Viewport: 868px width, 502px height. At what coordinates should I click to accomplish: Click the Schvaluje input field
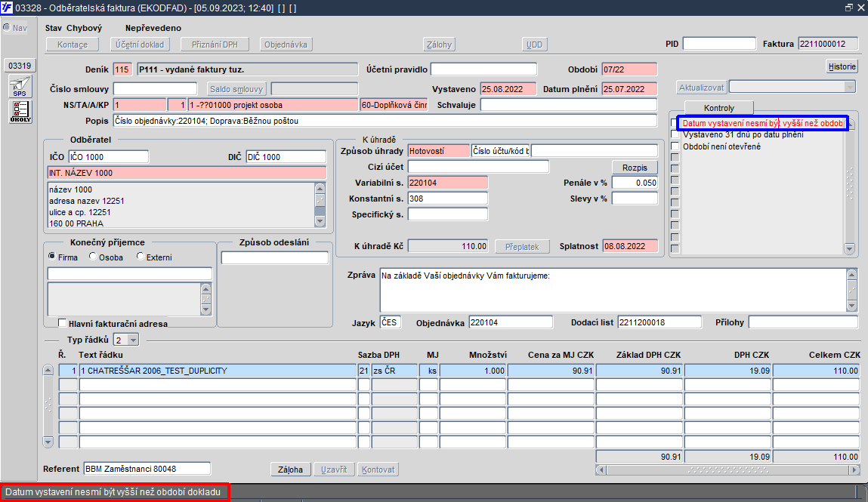pyautogui.click(x=569, y=104)
